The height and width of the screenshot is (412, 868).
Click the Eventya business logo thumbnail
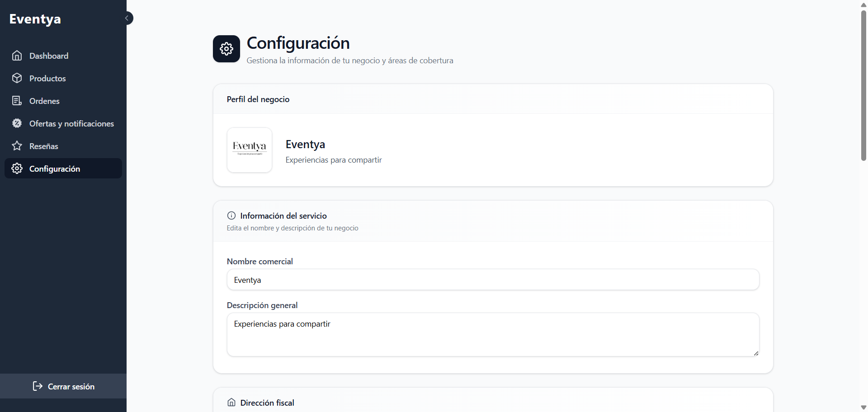pos(250,150)
